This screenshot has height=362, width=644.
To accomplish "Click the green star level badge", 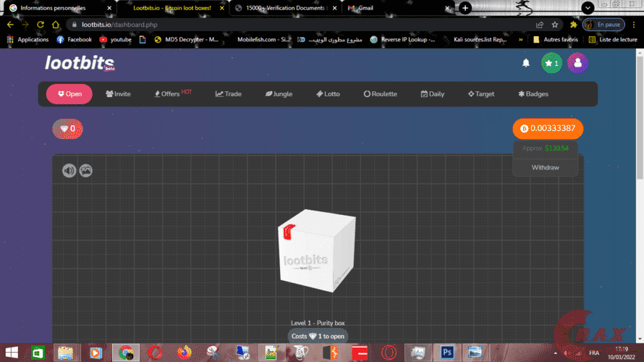I will [x=551, y=64].
